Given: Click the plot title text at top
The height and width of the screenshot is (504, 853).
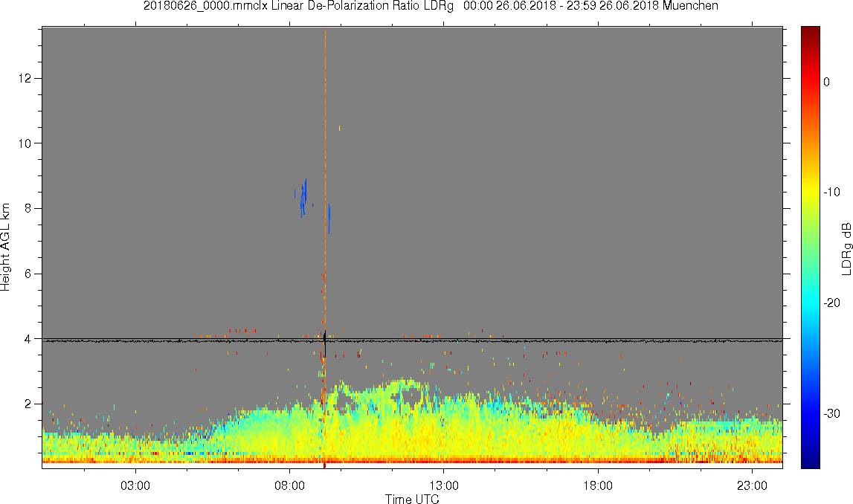Looking at the screenshot, I should (431, 6).
